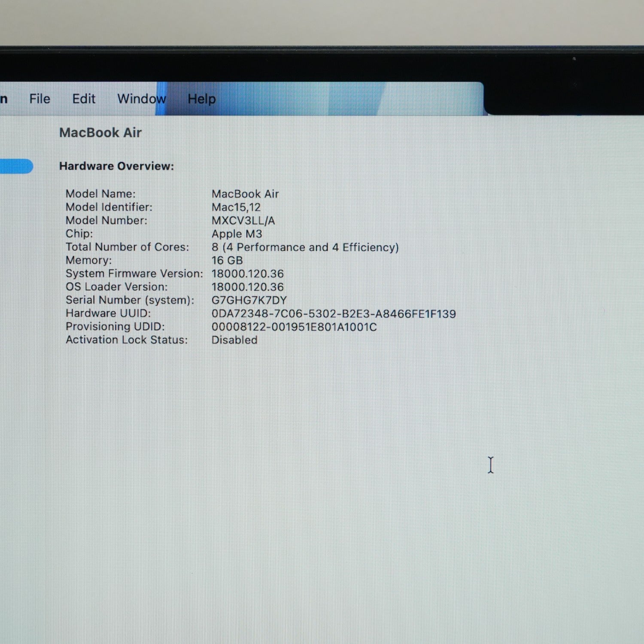Click the Serial Number value G7GHG7K7DY
Image resolution: width=644 pixels, height=644 pixels.
click(249, 300)
